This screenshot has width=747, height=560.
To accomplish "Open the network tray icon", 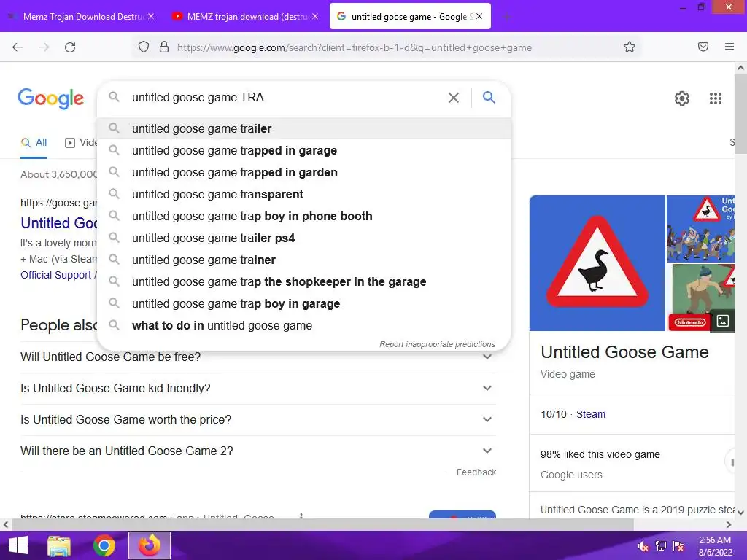I will (x=661, y=546).
